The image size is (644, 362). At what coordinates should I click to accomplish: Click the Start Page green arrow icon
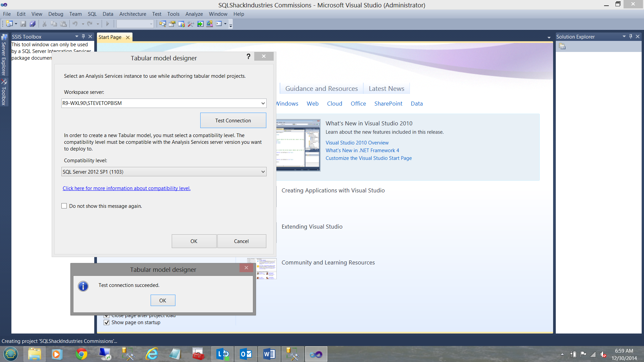[x=200, y=24]
